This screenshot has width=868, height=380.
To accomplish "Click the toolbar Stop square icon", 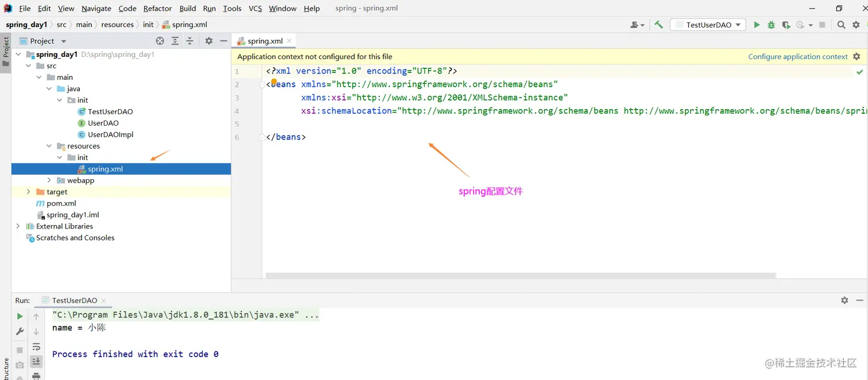I will point(822,25).
